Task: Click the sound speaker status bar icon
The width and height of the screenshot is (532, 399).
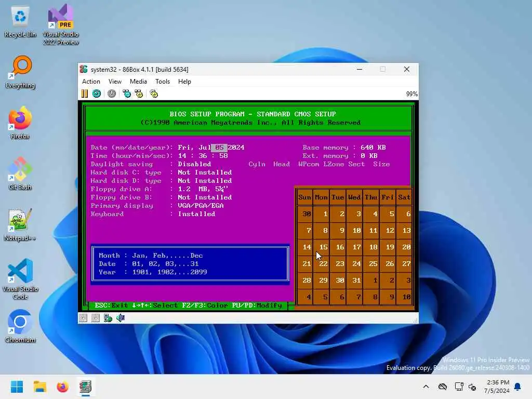Action: pyautogui.click(x=121, y=318)
